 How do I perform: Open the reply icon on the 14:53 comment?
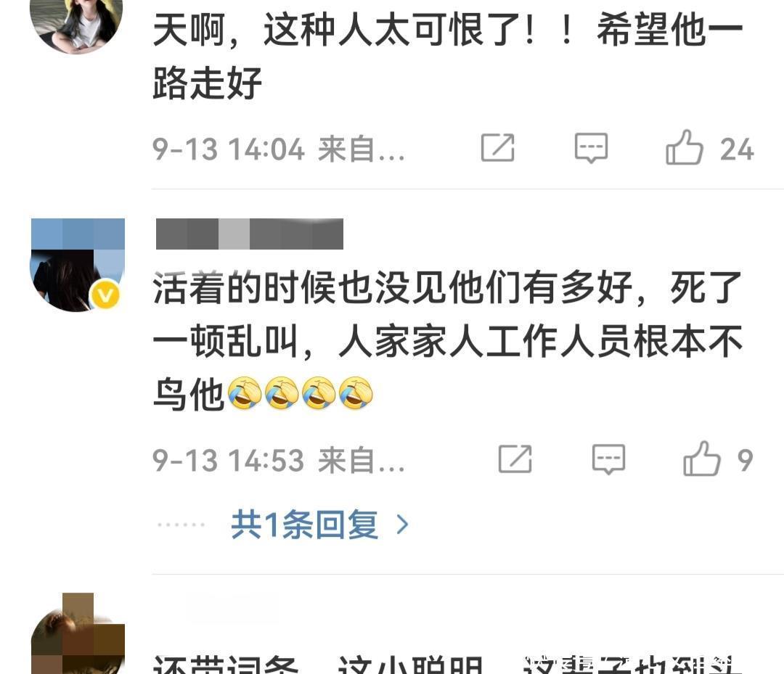[x=608, y=459]
